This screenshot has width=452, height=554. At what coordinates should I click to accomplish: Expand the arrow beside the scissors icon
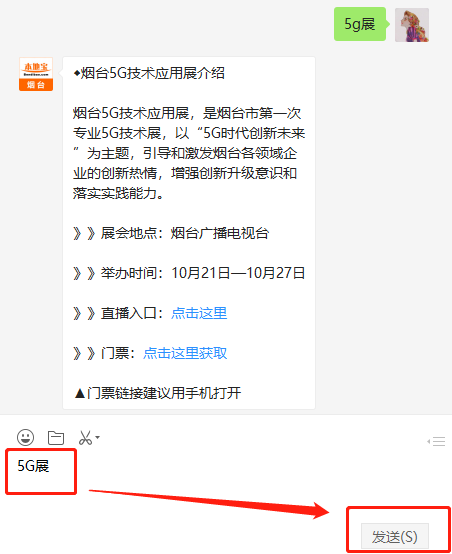pyautogui.click(x=98, y=437)
